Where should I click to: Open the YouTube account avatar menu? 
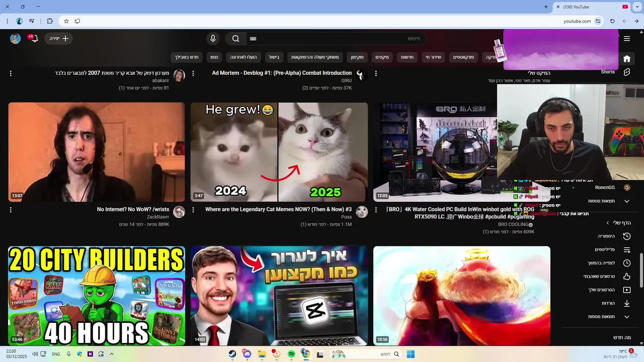pyautogui.click(x=16, y=39)
